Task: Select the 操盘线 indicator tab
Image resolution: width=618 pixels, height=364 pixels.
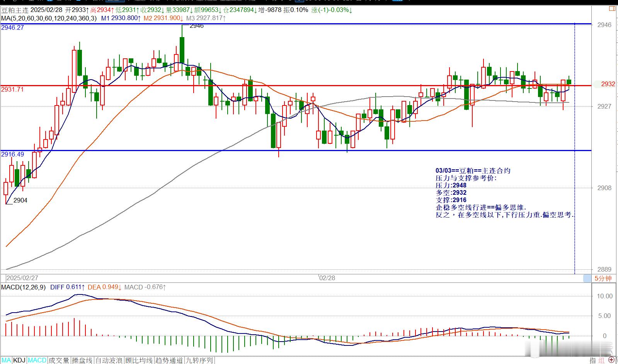Action: (x=82, y=360)
